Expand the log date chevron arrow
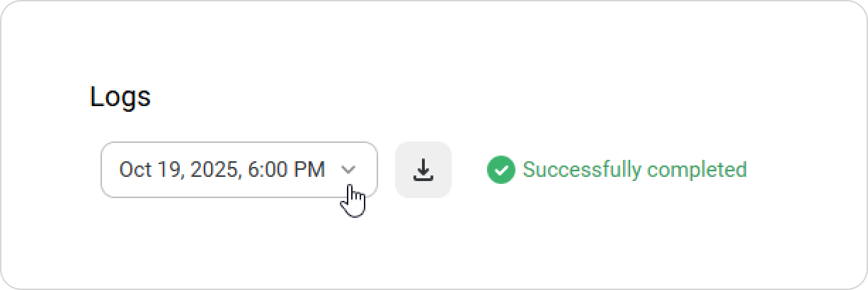 click(x=348, y=170)
